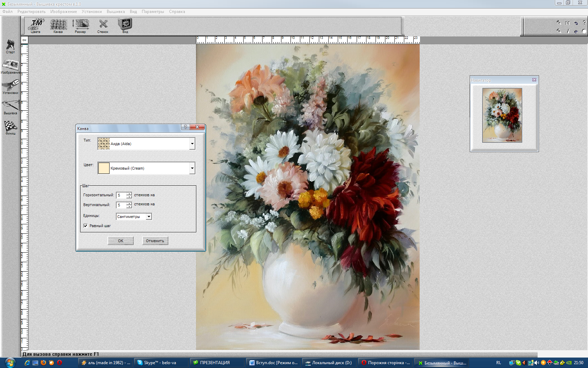This screenshot has height=368, width=588.
Task: Click the см ruler units corner box
Action: [24, 40]
